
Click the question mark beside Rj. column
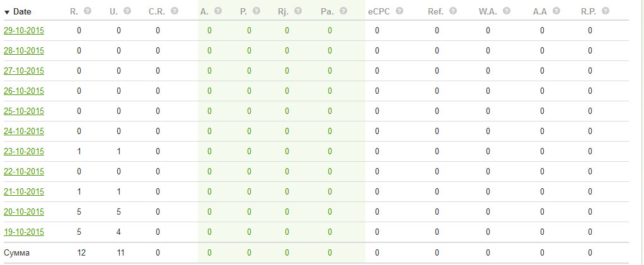point(297,11)
